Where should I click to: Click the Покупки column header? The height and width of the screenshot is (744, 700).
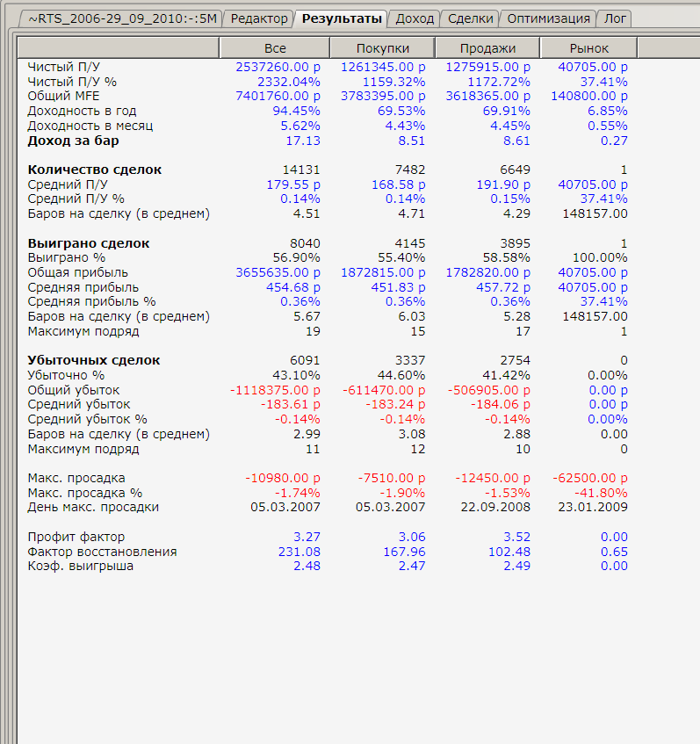[x=383, y=48]
